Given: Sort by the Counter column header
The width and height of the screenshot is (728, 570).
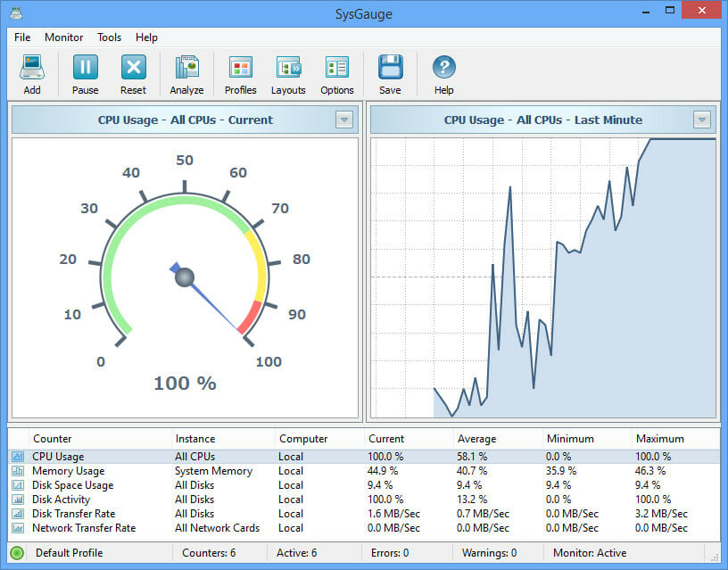Looking at the screenshot, I should tap(99, 439).
